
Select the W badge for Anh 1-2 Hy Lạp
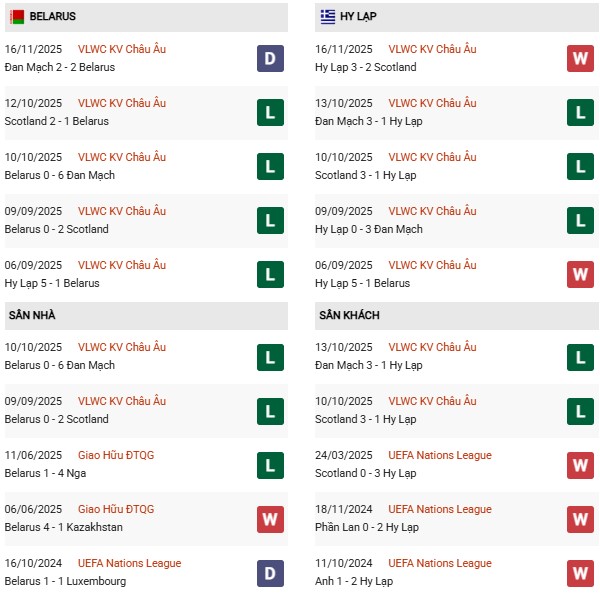[x=580, y=573]
